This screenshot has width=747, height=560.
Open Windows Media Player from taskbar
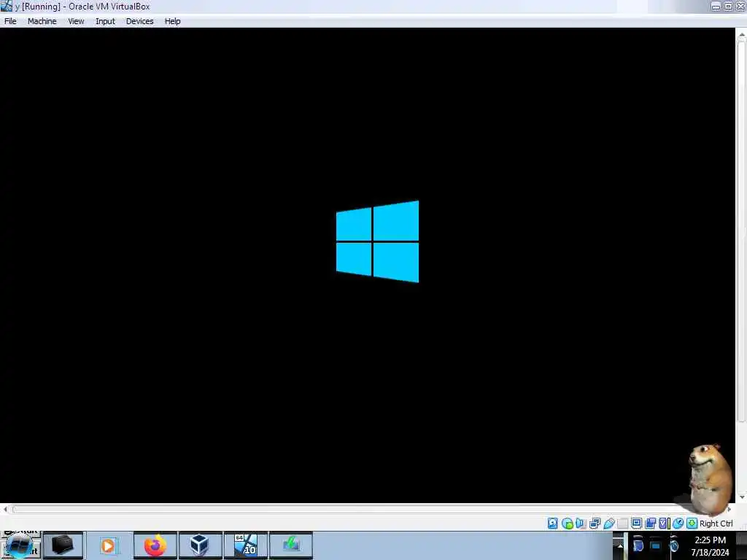(x=109, y=545)
